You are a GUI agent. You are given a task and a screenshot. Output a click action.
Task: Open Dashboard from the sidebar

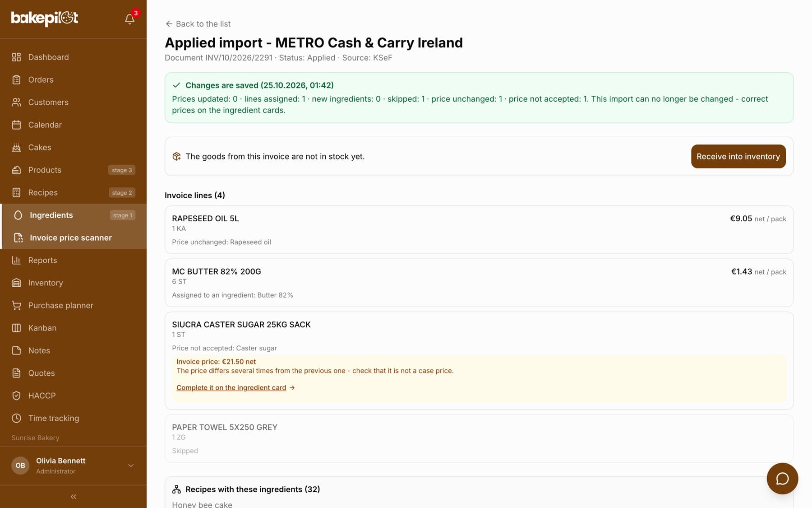point(73,57)
